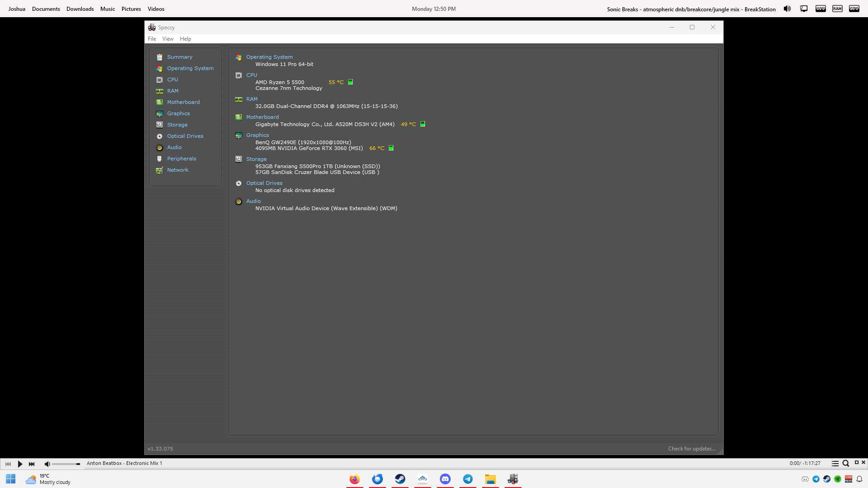Image resolution: width=868 pixels, height=488 pixels.
Task: Open the Joshua user folder in top bar
Action: 17,9
